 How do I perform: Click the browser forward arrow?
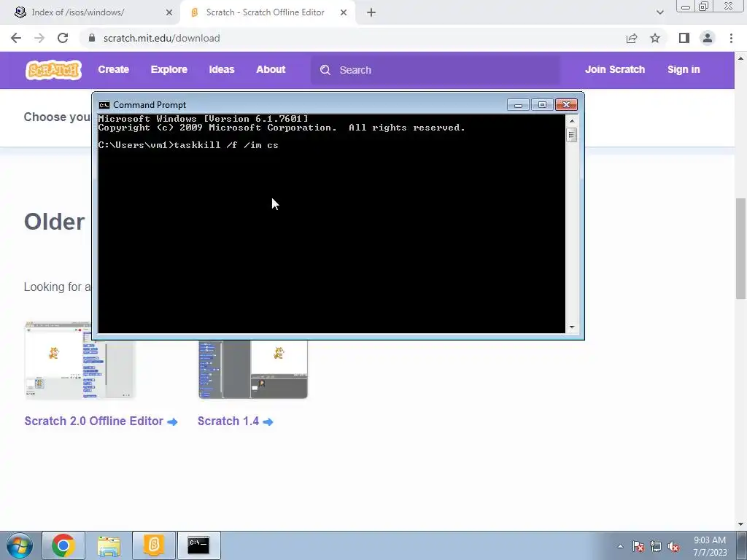pos(39,38)
